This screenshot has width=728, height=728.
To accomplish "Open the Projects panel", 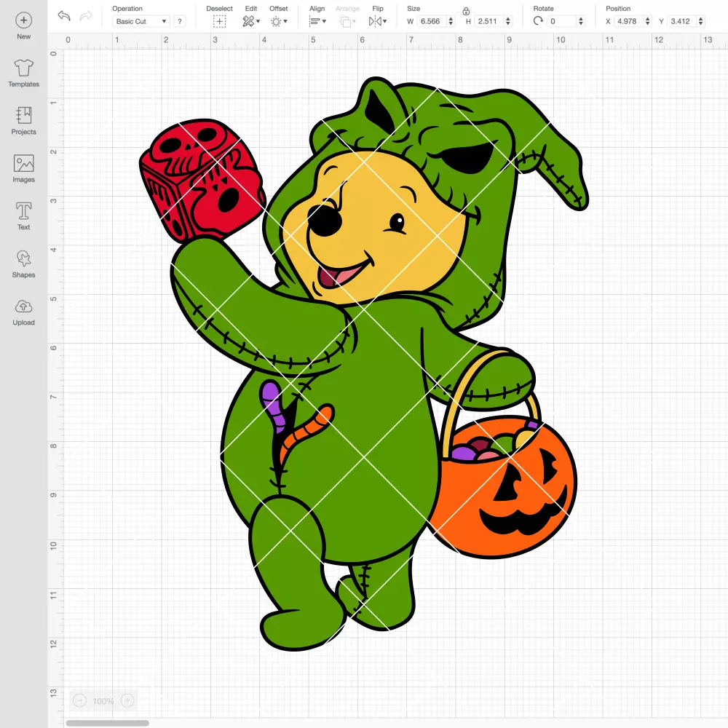I will coord(24,121).
